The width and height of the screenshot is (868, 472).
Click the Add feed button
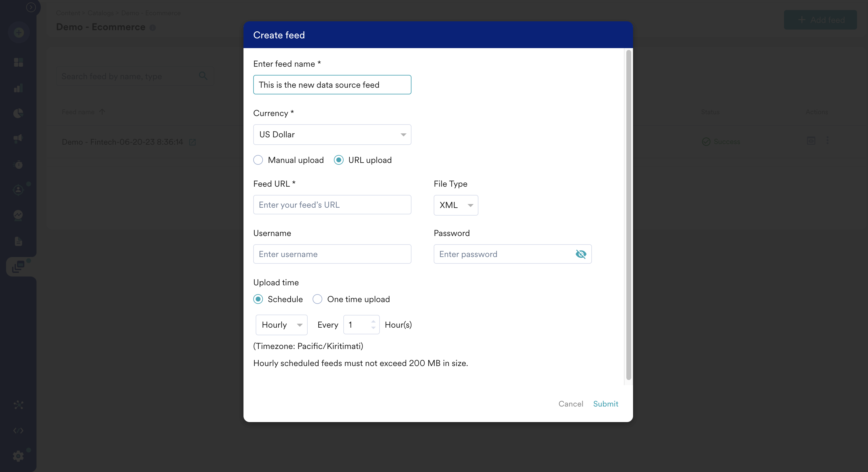820,19
